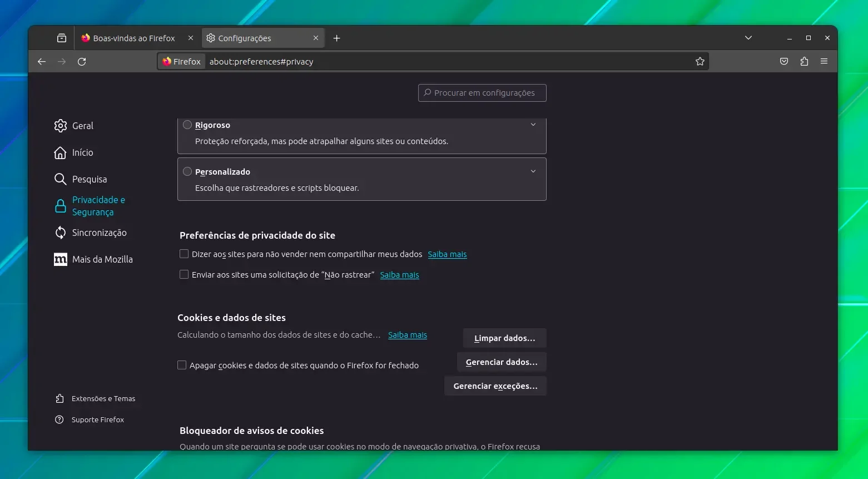Reload the current page

[82, 62]
